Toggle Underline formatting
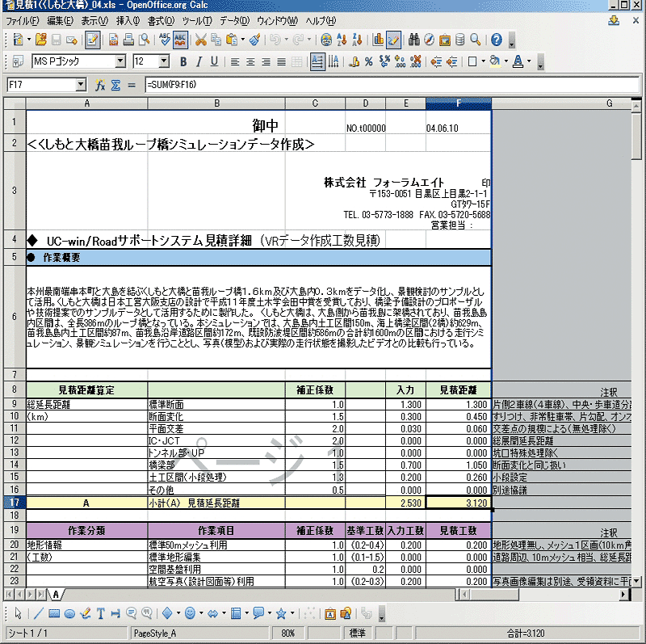 tap(214, 62)
